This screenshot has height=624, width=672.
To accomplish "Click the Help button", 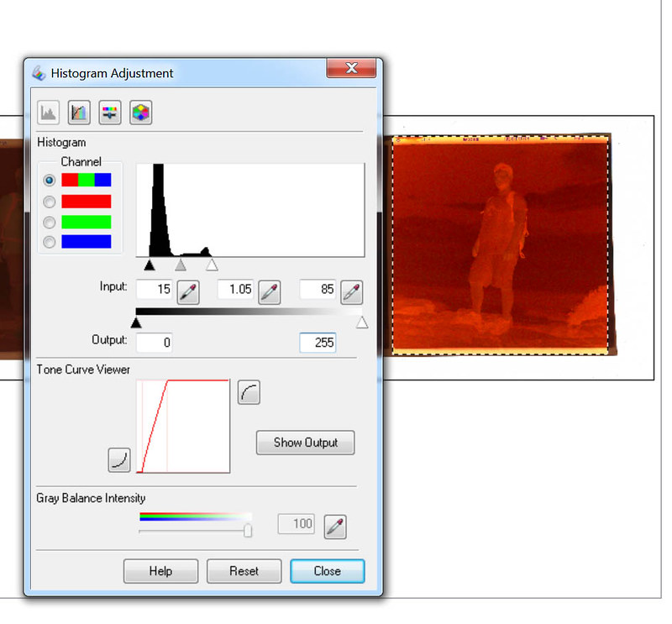I will coord(160,571).
